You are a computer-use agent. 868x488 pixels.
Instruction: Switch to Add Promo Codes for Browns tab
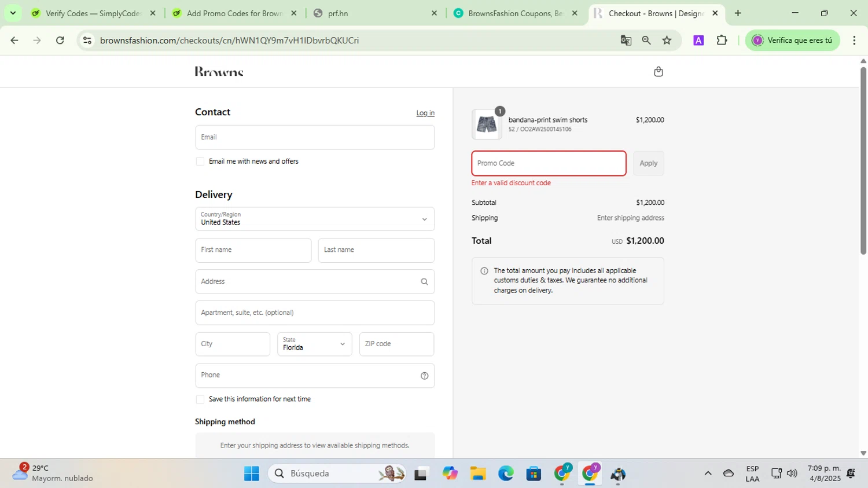234,13
